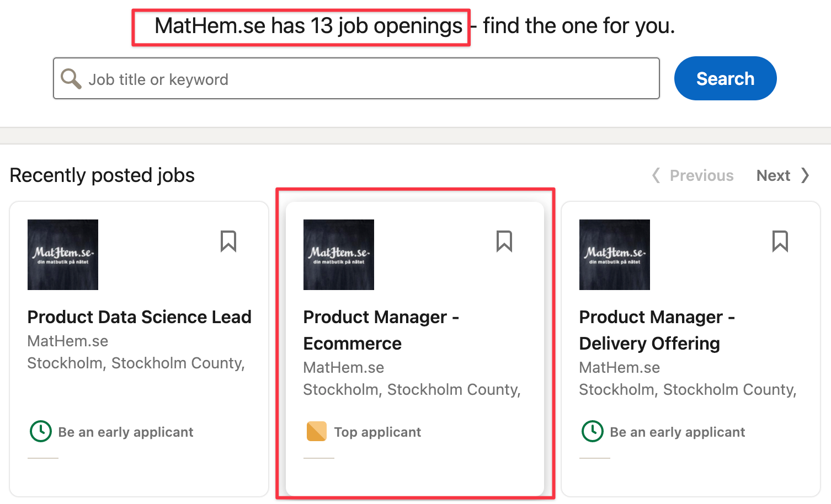Open Product Manager - Delivery Offering job title
Screen dimensions: 831x504
coord(657,330)
